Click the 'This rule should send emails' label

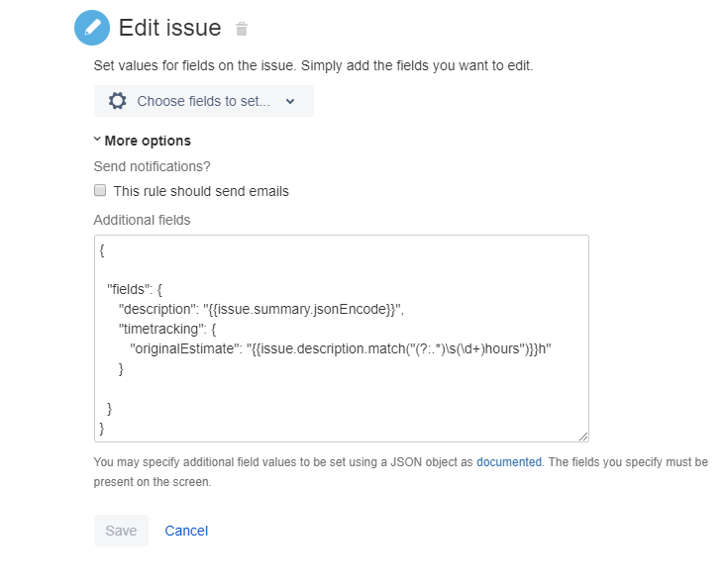tap(201, 191)
